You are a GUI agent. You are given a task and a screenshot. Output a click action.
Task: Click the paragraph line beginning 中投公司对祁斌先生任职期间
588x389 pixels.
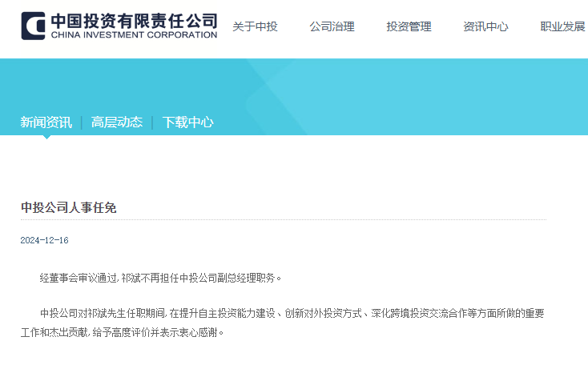292,313
